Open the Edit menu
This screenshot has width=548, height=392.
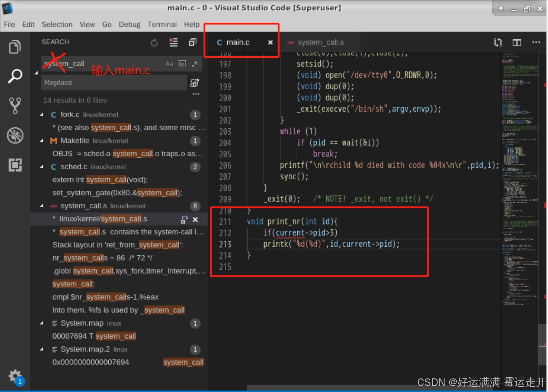pyautogui.click(x=28, y=24)
